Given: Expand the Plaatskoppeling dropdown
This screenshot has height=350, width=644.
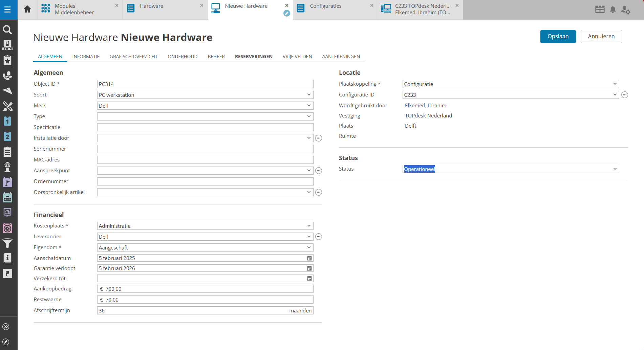Looking at the screenshot, I should 615,84.
